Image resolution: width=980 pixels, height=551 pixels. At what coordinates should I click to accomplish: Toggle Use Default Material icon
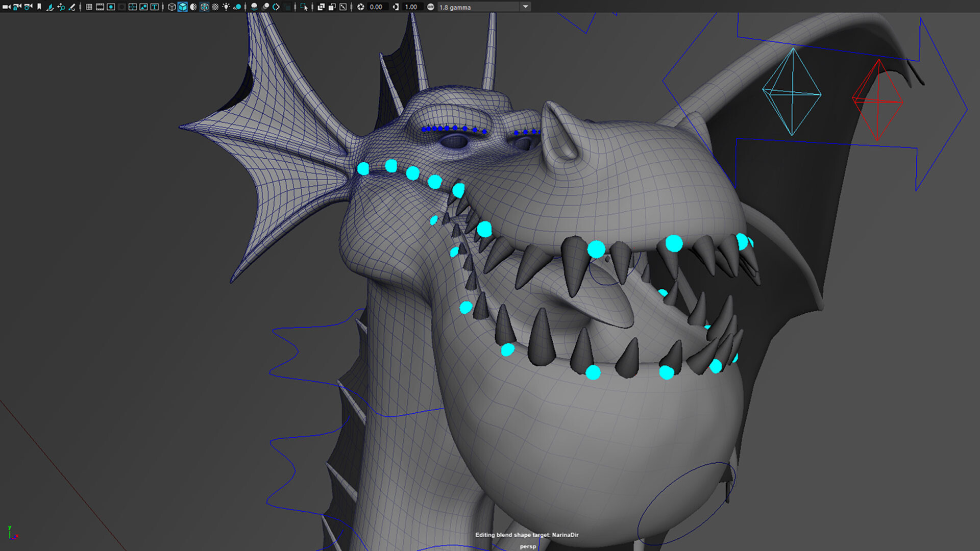[216, 7]
